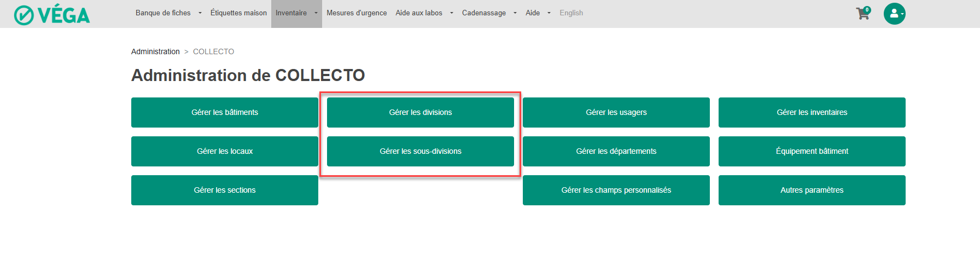
Task: Click Gérer les bâtiments button
Action: click(225, 112)
